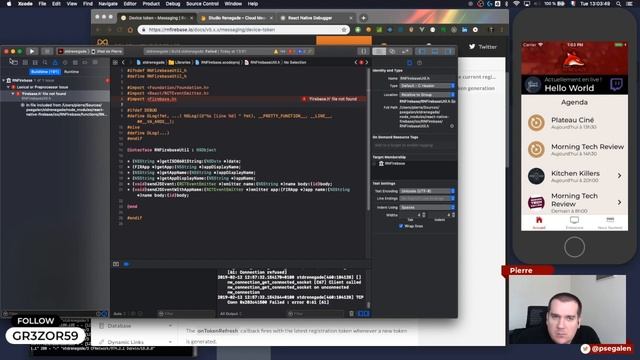Uncheck the Wrap lines checkbox

pyautogui.click(x=401, y=226)
